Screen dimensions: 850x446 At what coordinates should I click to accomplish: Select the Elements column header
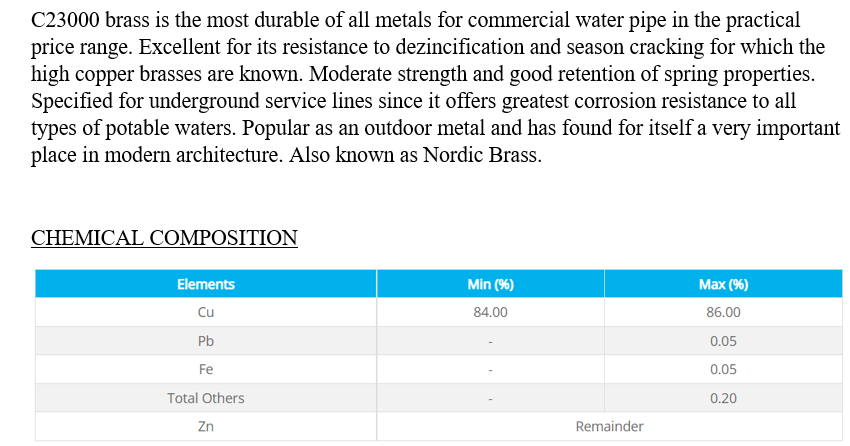206,284
